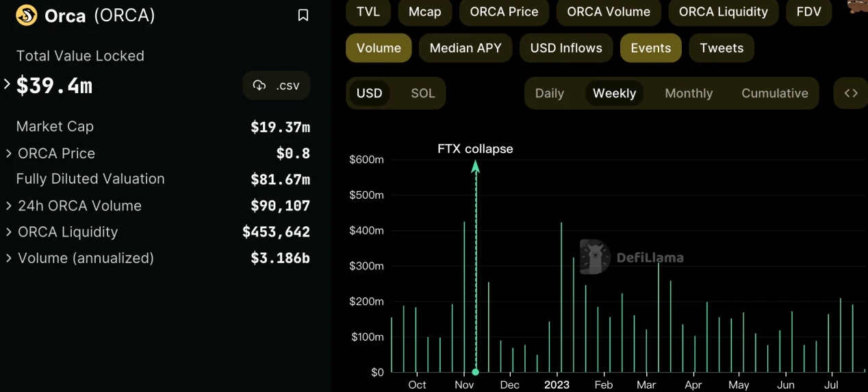The width and height of the screenshot is (868, 392).
Task: Toggle the Volume chart metric
Action: pyautogui.click(x=379, y=48)
